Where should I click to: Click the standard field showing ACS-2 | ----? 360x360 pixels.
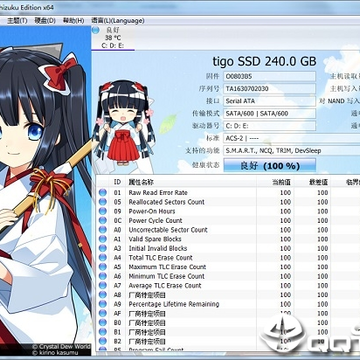tap(292, 138)
